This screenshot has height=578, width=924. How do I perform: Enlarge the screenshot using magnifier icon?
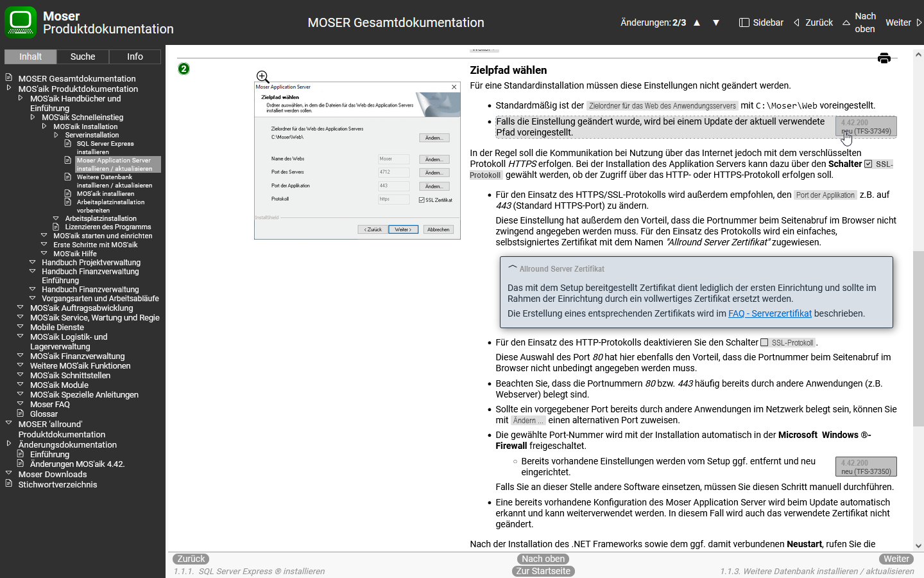point(262,77)
